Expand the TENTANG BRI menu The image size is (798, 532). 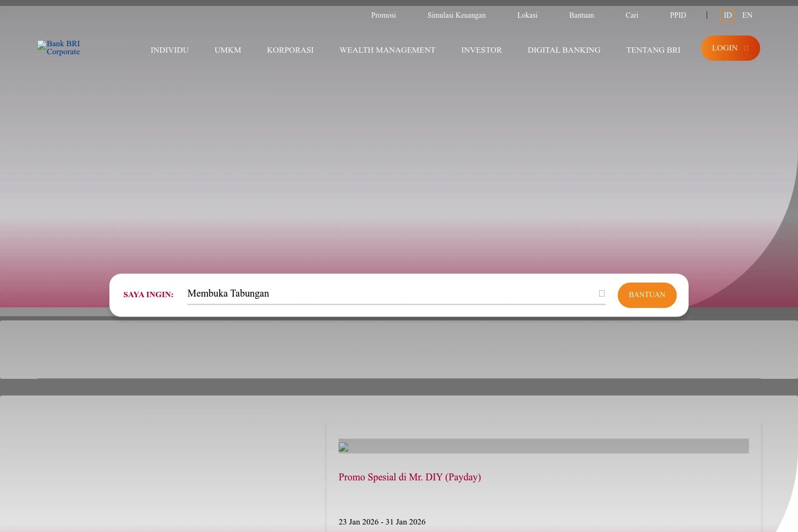653,50
